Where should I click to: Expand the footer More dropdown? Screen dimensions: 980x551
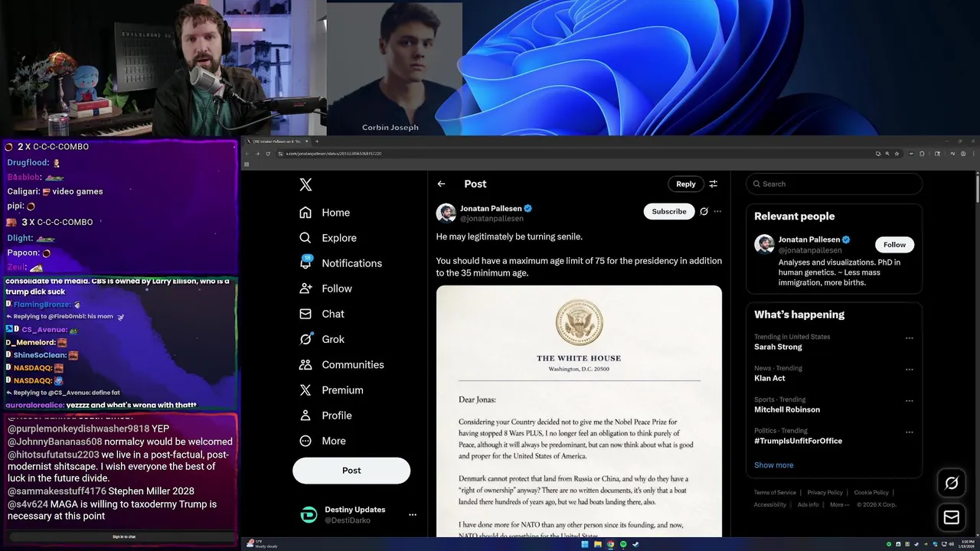838,504
